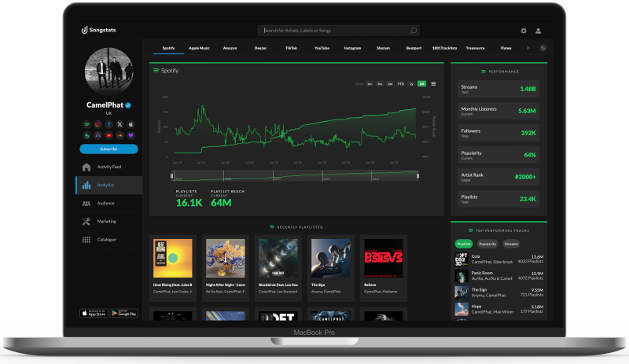Image resolution: width=629 pixels, height=364 pixels.
Task: Set chart zoom to 3m
Action: (x=380, y=84)
